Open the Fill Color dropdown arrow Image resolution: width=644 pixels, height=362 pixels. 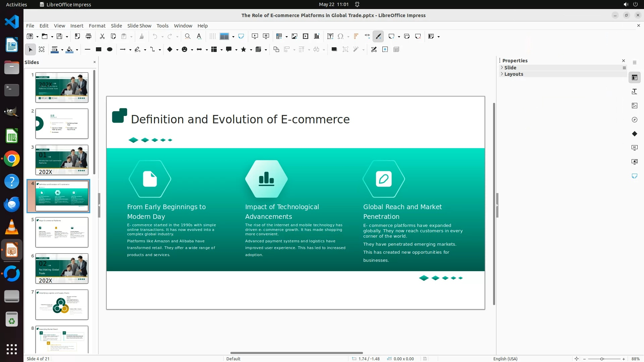[77, 50]
